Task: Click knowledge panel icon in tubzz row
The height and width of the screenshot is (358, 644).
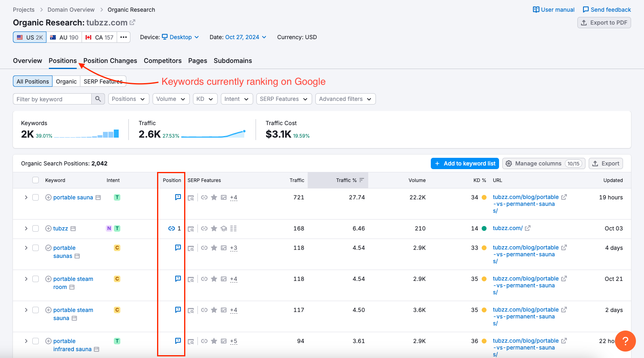Action: tap(224, 228)
